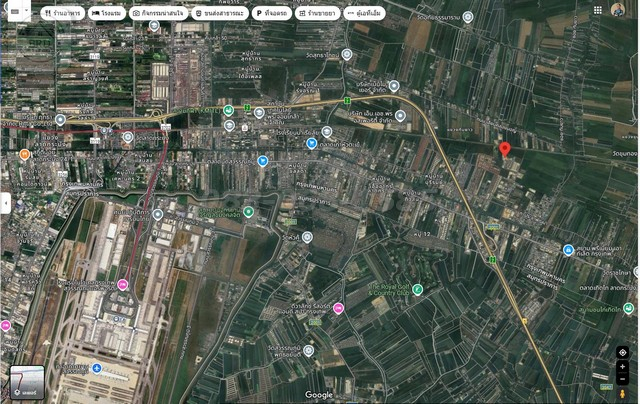
Task: Zoom out with the minus button
Action: click(622, 379)
